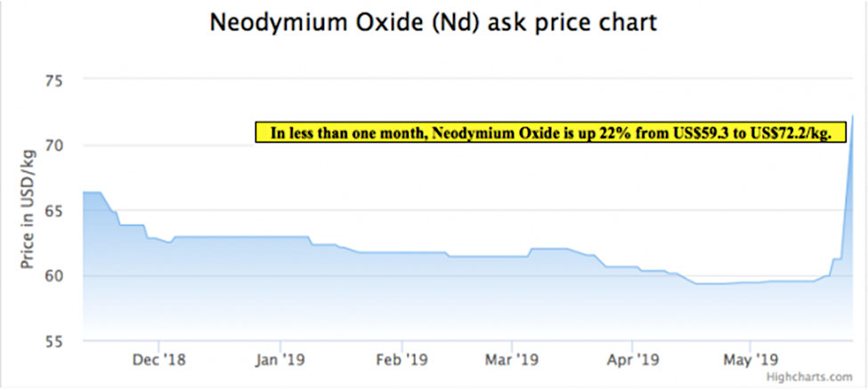Viewport: 868px width, 390px height.
Task: Click the 65 y-axis tick label
Action: coord(57,211)
